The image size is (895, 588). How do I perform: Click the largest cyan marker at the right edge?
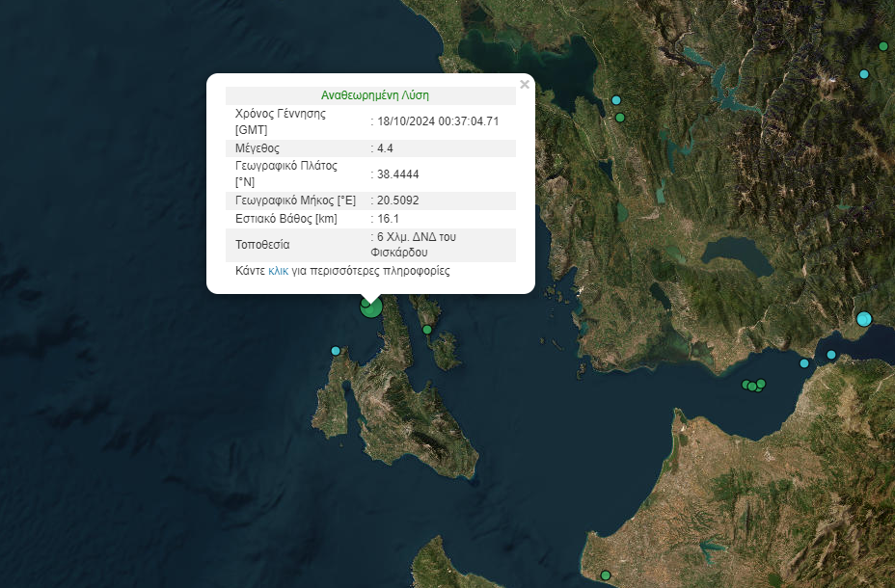coord(864,319)
